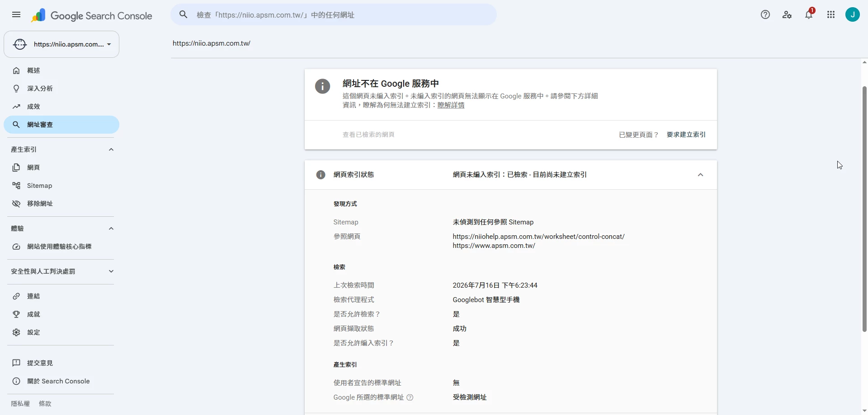Viewport: 868px width, 415px height.
Task: Collapse the 體驗 sidebar section
Action: pyautogui.click(x=111, y=228)
